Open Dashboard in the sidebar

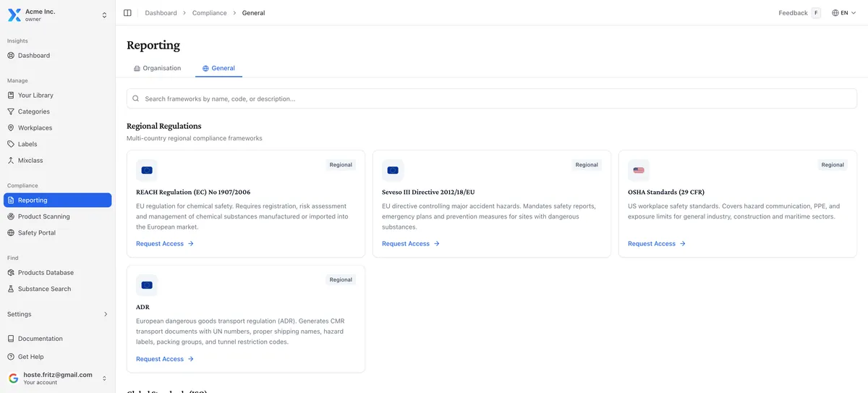58,56
